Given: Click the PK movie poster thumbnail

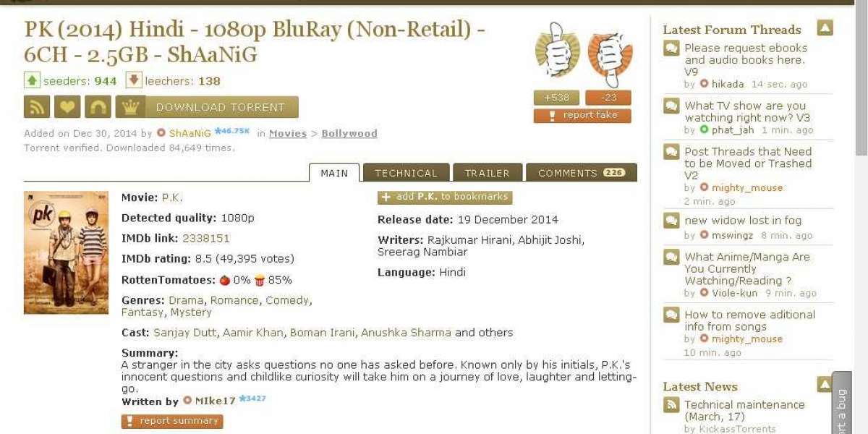Looking at the screenshot, I should pyautogui.click(x=66, y=252).
